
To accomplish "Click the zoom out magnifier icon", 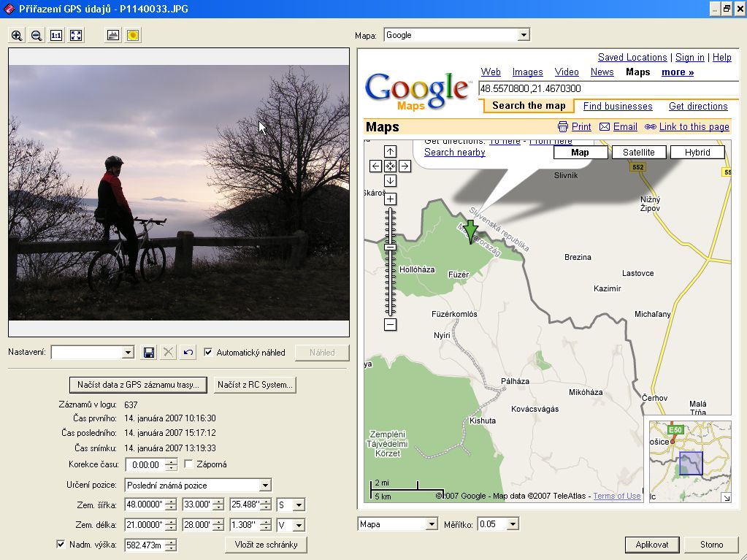I will 36,35.
